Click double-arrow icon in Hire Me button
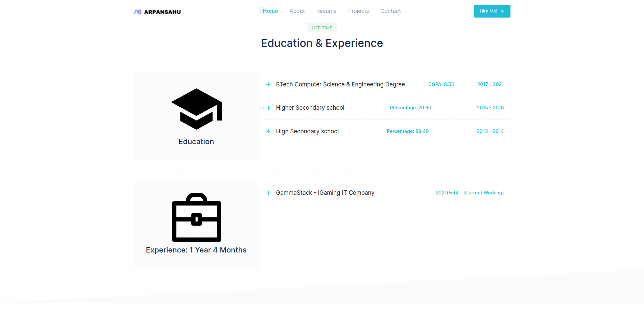 pyautogui.click(x=502, y=11)
